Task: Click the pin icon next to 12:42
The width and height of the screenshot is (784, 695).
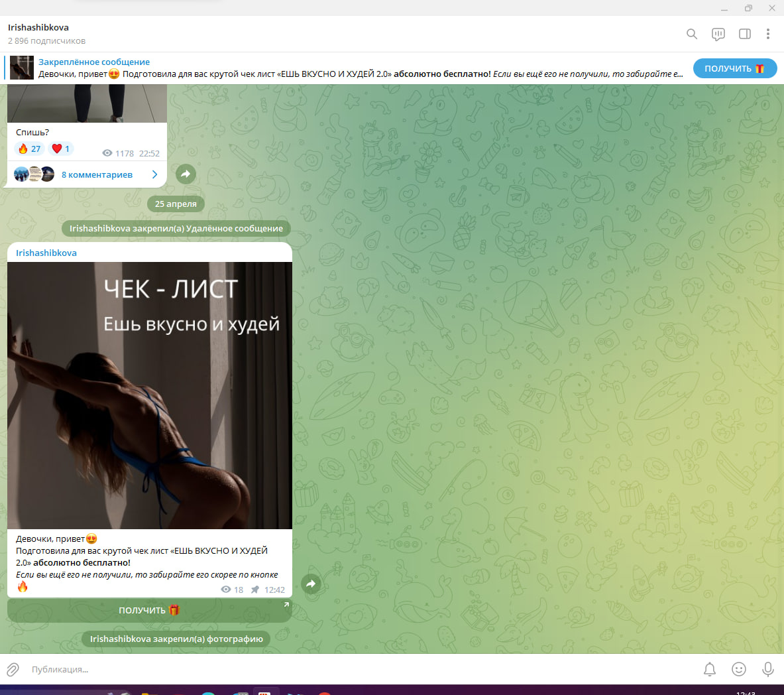Action: [x=255, y=590]
